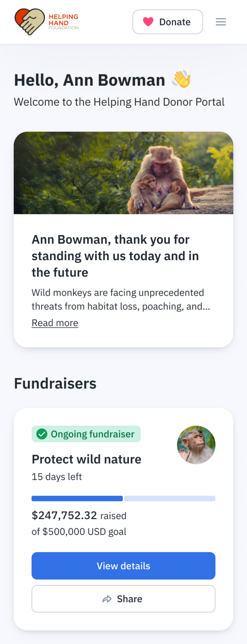Follow the Read more link
Image resolution: width=247 pixels, height=644 pixels.
coord(55,323)
